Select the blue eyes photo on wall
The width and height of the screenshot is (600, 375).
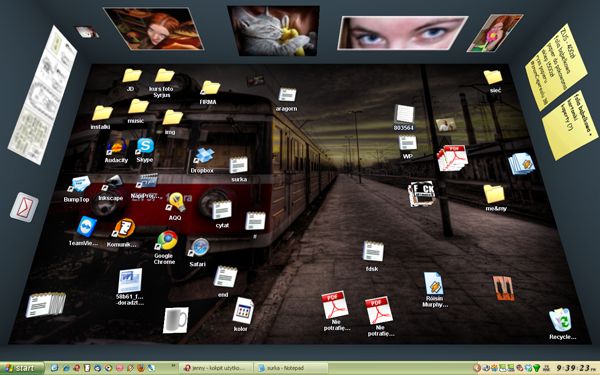click(402, 33)
